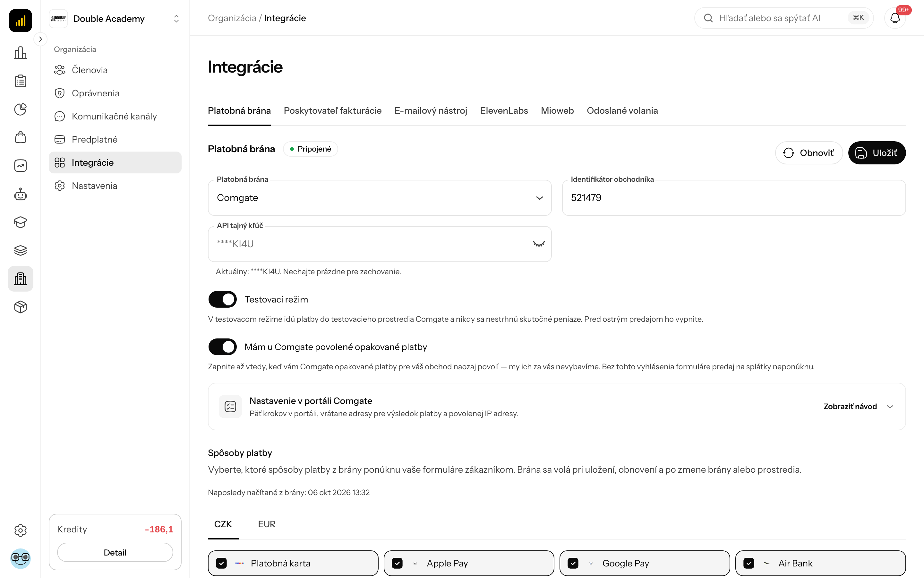Open the robot icon in sidebar

pyautogui.click(x=20, y=194)
